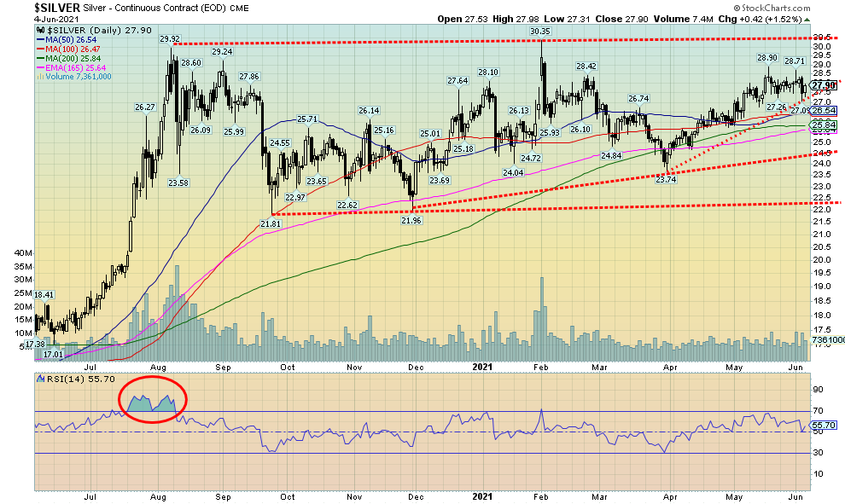The height and width of the screenshot is (504, 845).
Task: Click the 21.81 low price label
Action: pos(271,223)
